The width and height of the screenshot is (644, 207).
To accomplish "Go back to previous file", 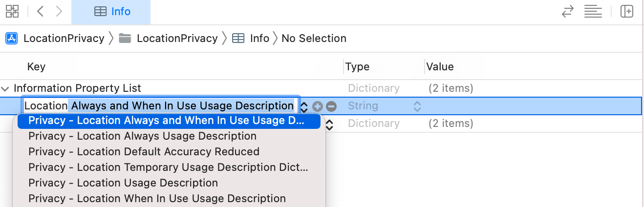I will click(41, 11).
